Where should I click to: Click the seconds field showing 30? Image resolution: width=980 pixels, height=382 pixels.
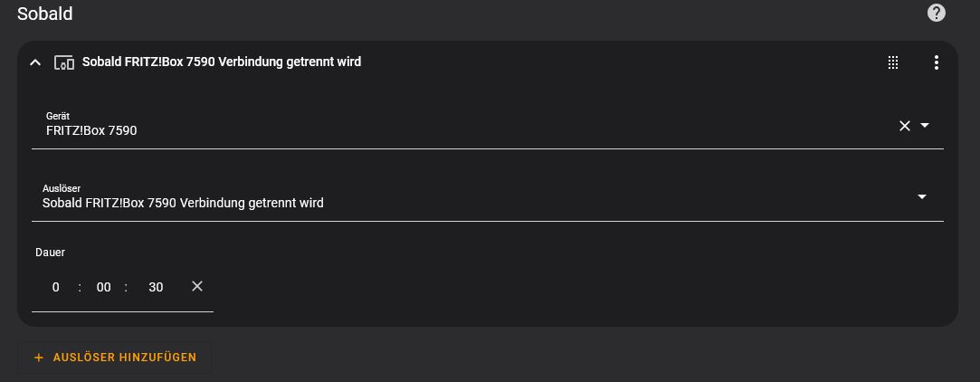tap(156, 287)
